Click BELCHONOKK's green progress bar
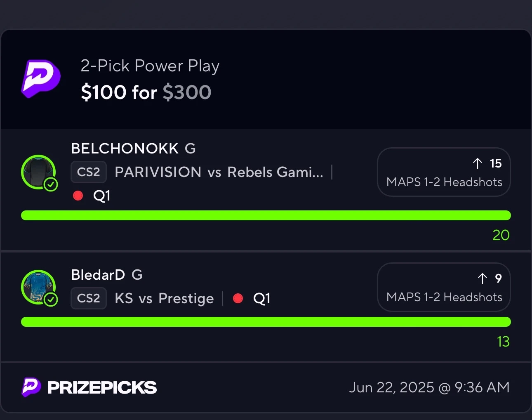 pos(266,215)
